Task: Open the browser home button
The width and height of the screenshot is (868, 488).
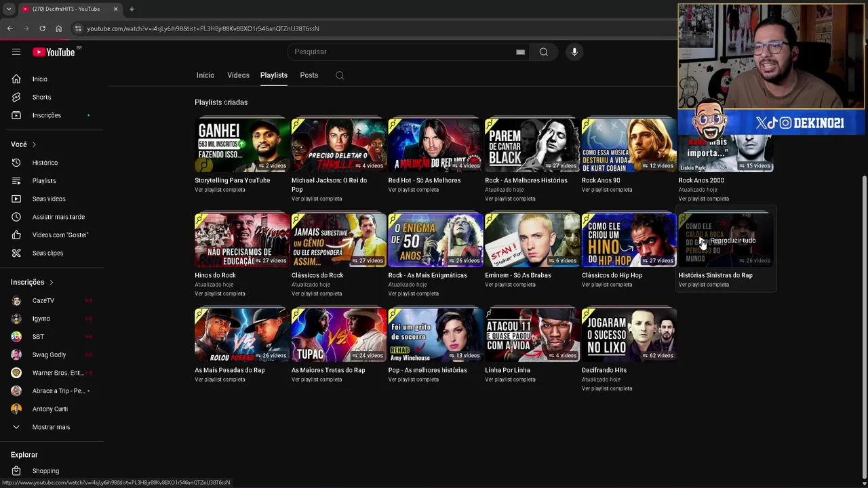Action: coord(58,28)
